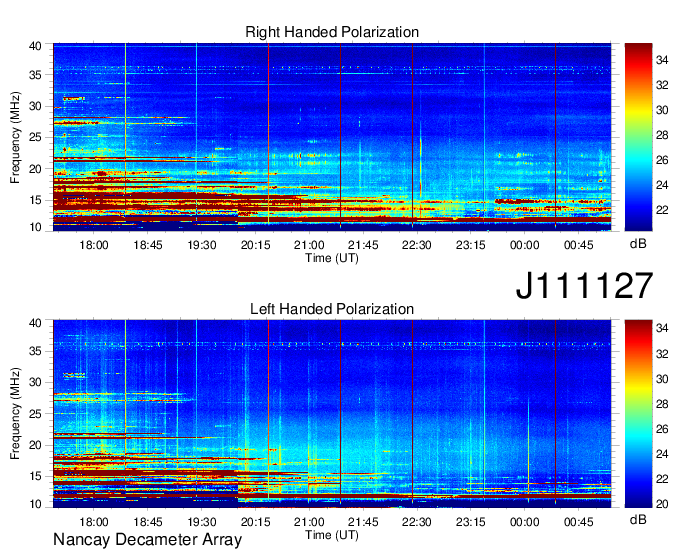Image resolution: width=680 pixels, height=552 pixels.
Task: Click the "19:30" tick under the Left Handed plot
Action: pyautogui.click(x=202, y=522)
